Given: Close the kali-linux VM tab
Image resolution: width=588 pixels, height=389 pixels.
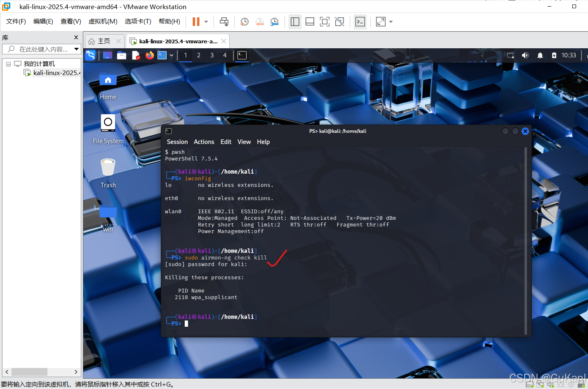Looking at the screenshot, I should coord(223,41).
